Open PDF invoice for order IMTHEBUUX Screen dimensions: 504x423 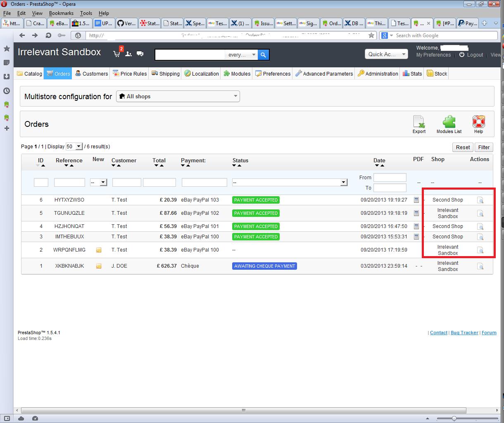coord(416,237)
